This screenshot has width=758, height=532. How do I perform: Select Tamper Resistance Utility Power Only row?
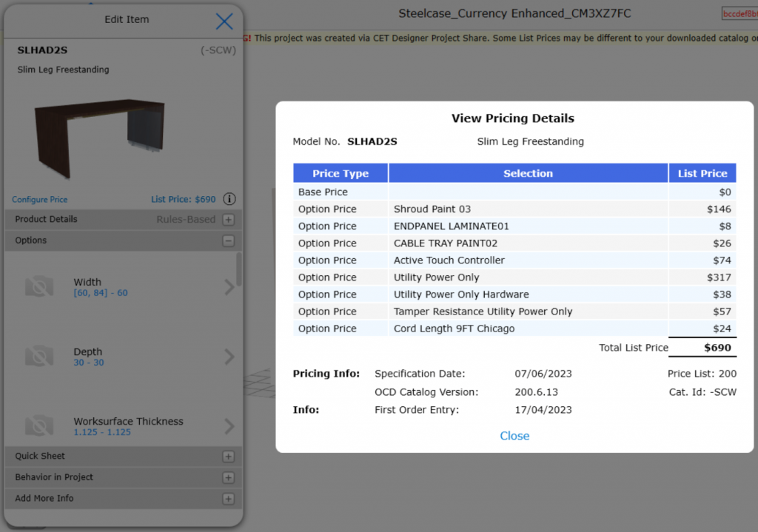(514, 312)
